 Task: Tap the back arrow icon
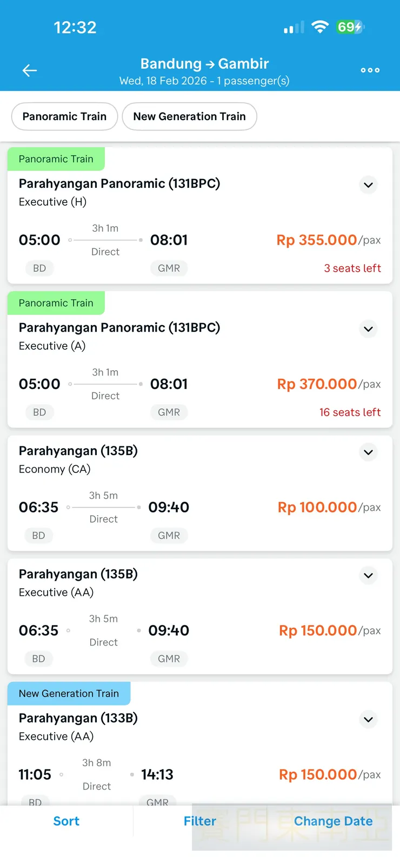tap(30, 70)
